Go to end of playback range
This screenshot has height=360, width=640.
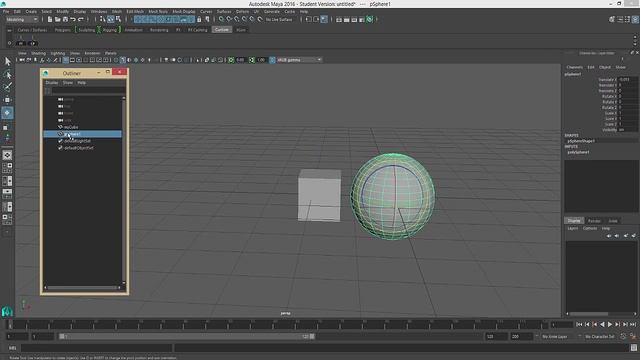click(x=633, y=324)
